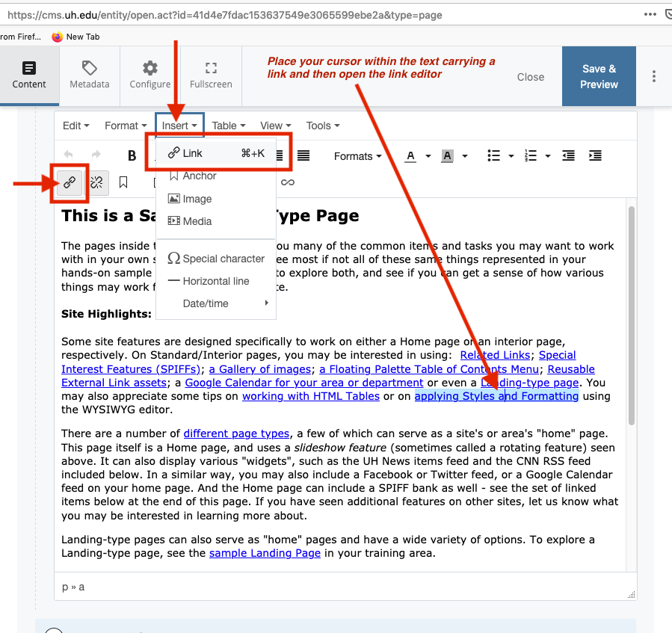Open the Tools menu
672x633 pixels.
click(323, 126)
